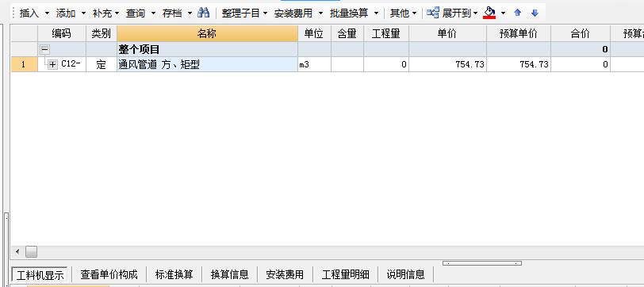The image size is (644, 287).
Task: Click the 单价 cell 754.73
Action: point(447,64)
